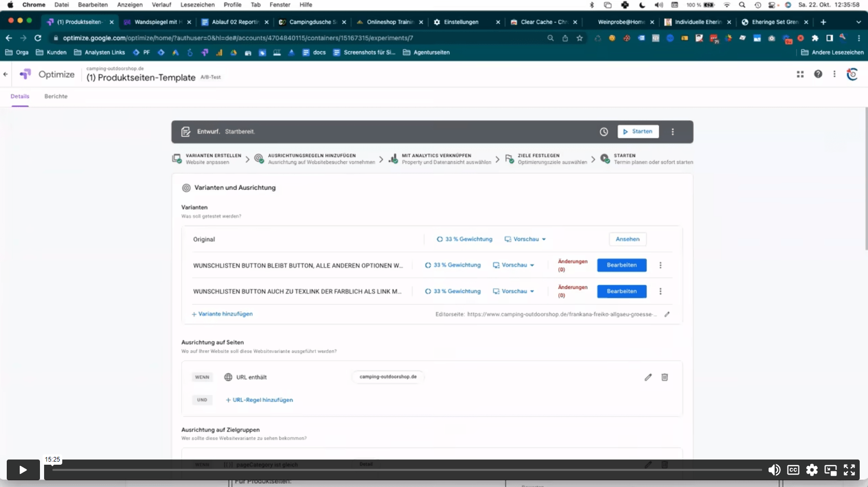The image size is (868, 487).
Task: Toggle closed captions on video player
Action: point(793,470)
